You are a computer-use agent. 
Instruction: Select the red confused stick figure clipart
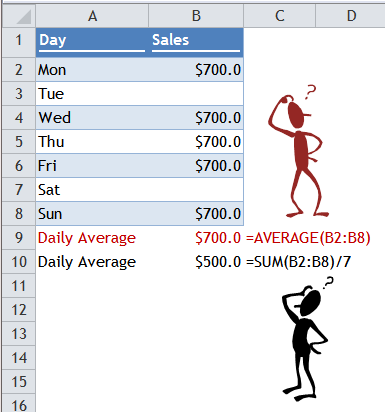tap(299, 151)
